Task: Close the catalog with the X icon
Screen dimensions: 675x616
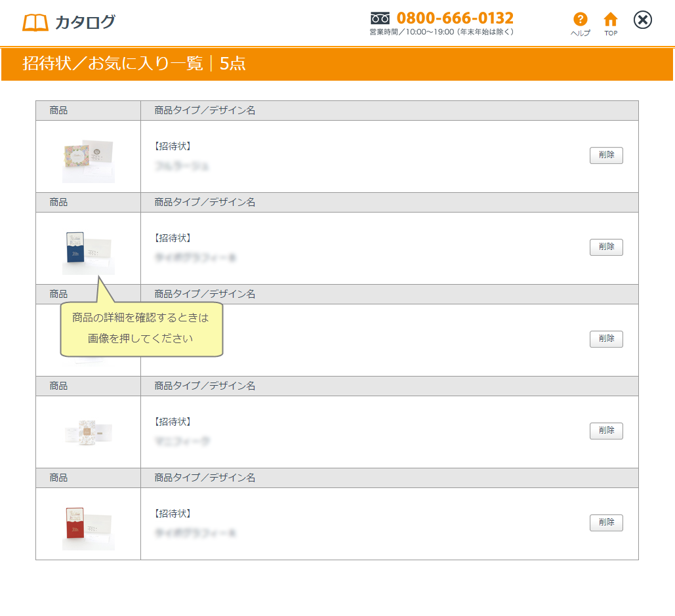Action: point(643,20)
